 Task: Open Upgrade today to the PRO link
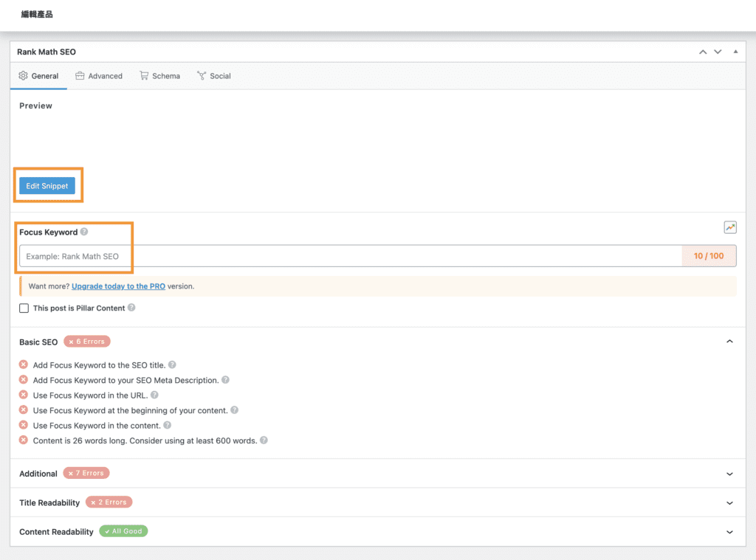click(118, 286)
